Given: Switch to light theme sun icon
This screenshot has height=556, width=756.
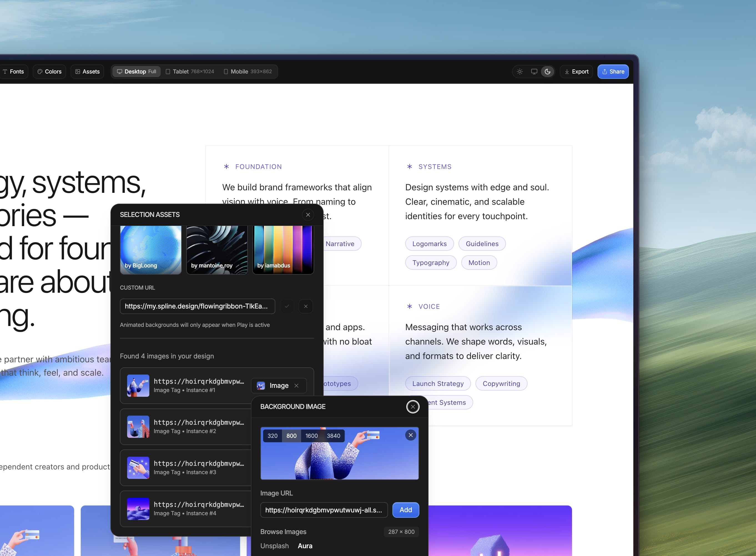Looking at the screenshot, I should pyautogui.click(x=520, y=72).
